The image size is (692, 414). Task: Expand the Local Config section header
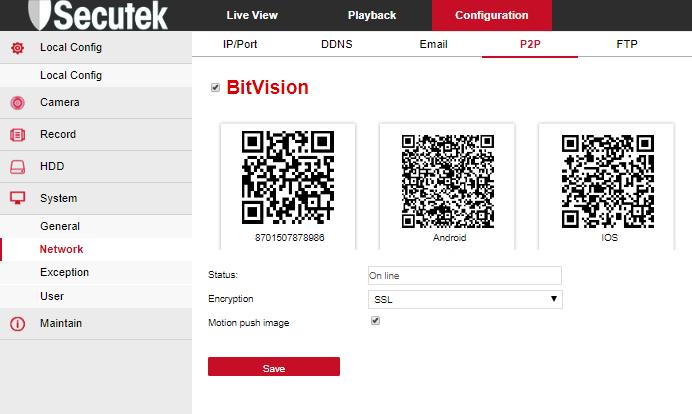click(96, 48)
